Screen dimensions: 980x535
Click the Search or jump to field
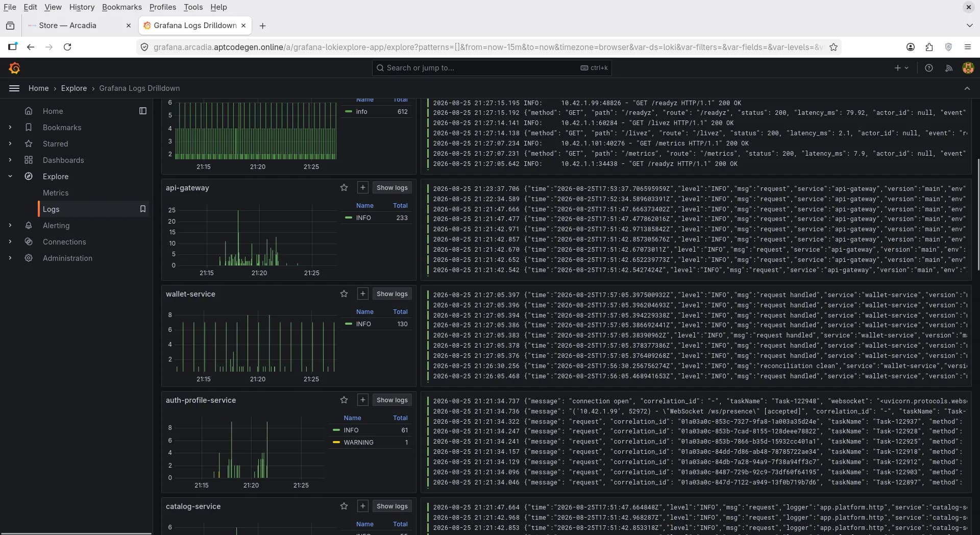(492, 68)
